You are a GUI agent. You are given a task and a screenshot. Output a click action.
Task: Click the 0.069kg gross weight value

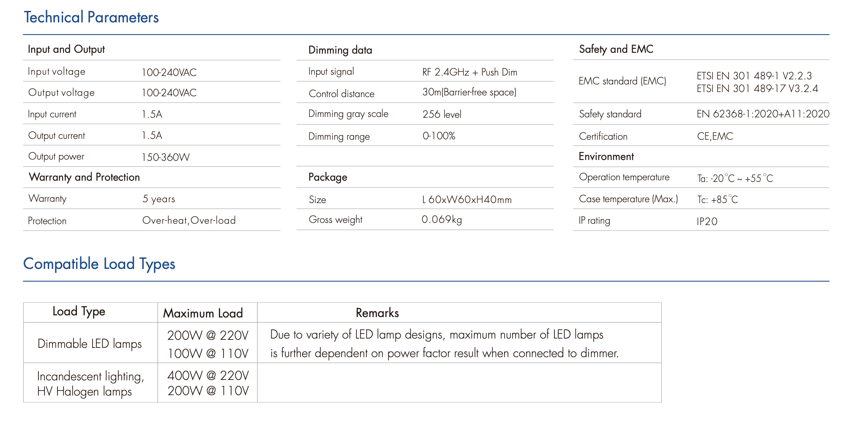[x=442, y=220]
